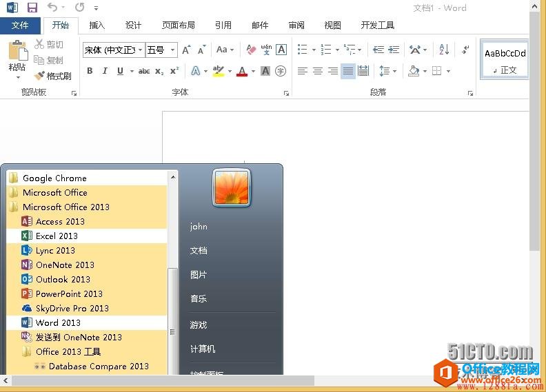
Task: Click the save icon in title bar
Action: coord(32,8)
